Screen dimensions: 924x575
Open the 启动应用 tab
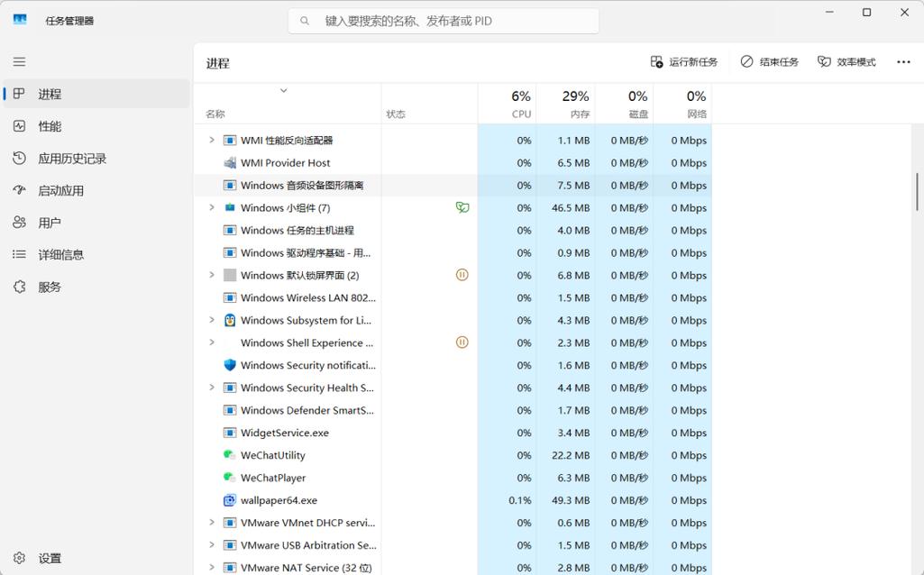click(x=96, y=190)
